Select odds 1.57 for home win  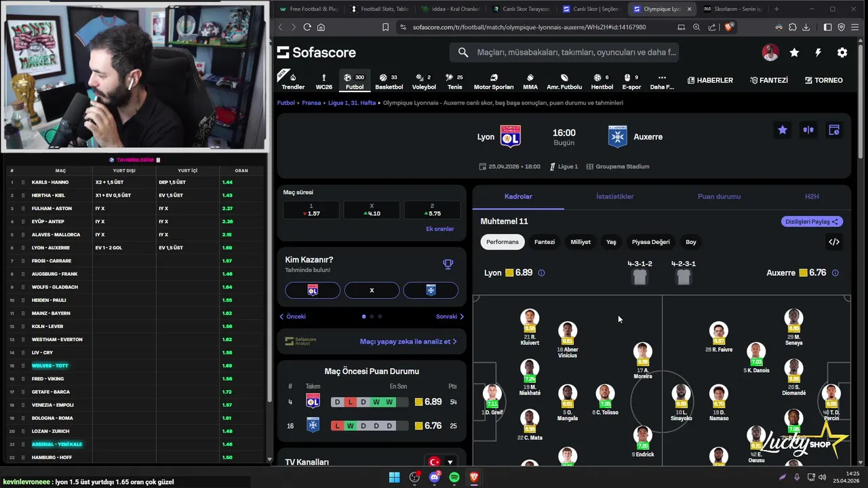pyautogui.click(x=311, y=210)
